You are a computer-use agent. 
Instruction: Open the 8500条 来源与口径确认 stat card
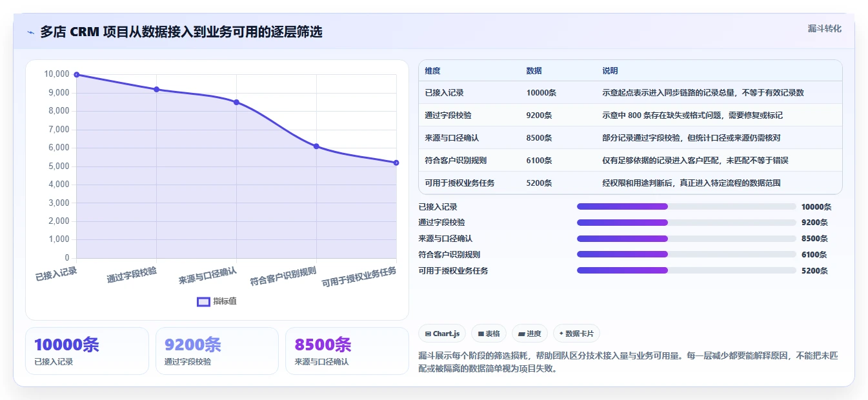coord(347,351)
